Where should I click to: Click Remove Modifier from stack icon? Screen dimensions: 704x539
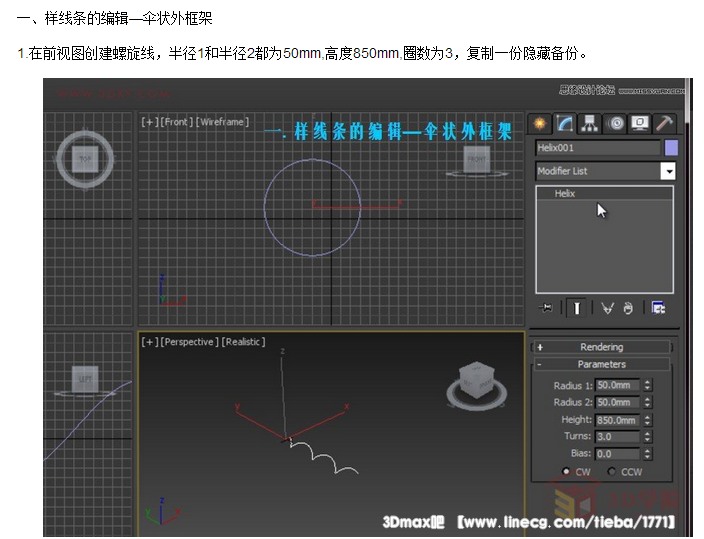tap(628, 308)
